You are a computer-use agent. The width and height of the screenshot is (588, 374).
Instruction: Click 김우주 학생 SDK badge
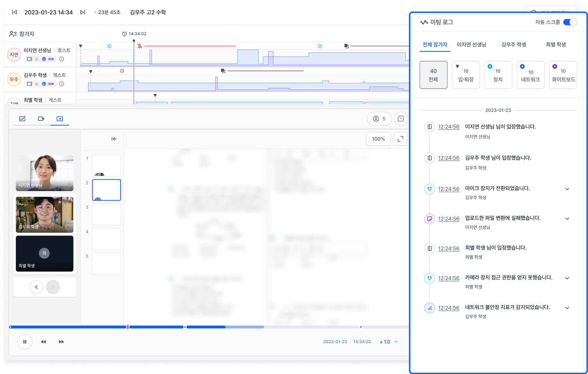point(51,84)
